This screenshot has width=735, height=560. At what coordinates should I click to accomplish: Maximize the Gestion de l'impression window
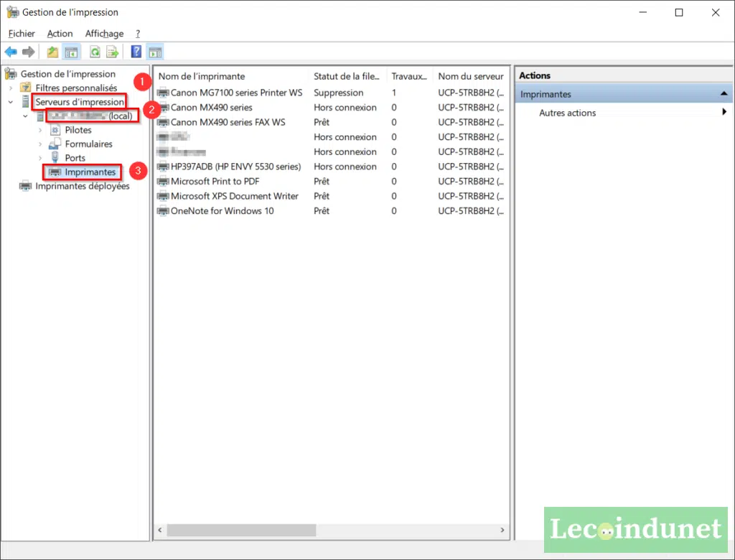tap(679, 12)
